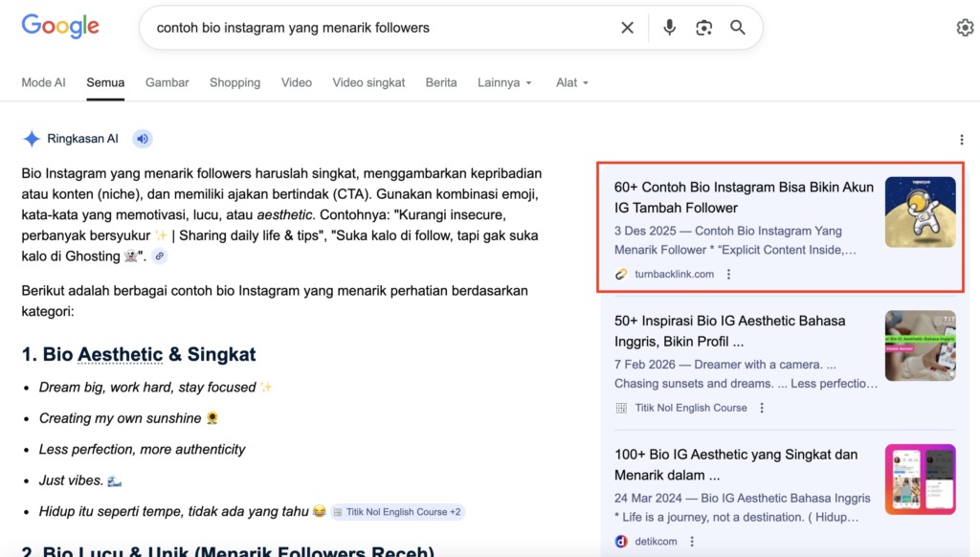This screenshot has height=557, width=980.
Task: Open the Shopping tab
Action: click(235, 82)
